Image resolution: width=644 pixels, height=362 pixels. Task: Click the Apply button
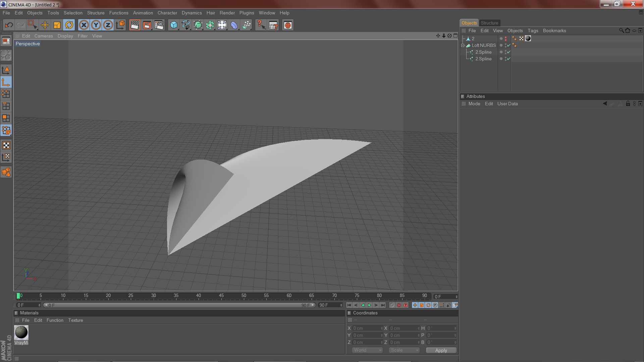(441, 350)
